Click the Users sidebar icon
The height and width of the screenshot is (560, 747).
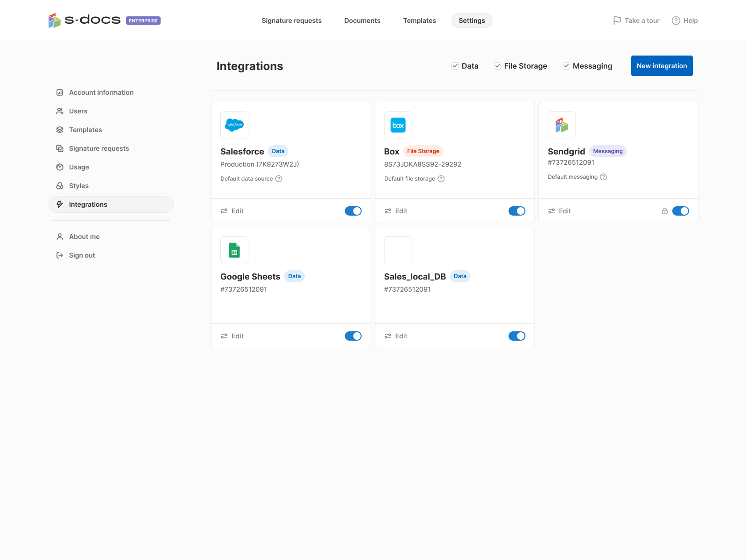point(60,111)
